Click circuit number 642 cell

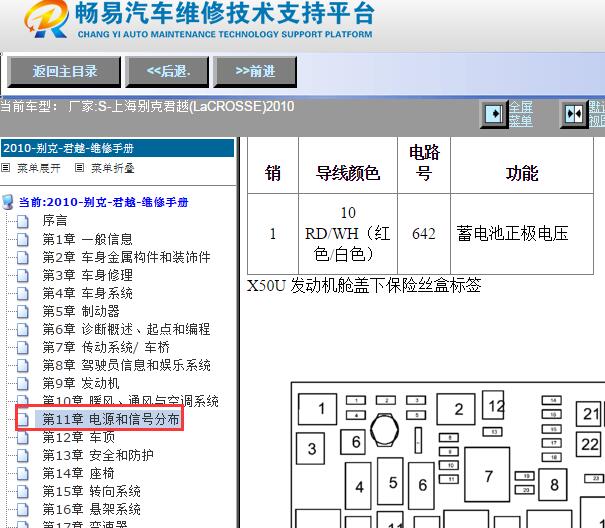coord(424,234)
